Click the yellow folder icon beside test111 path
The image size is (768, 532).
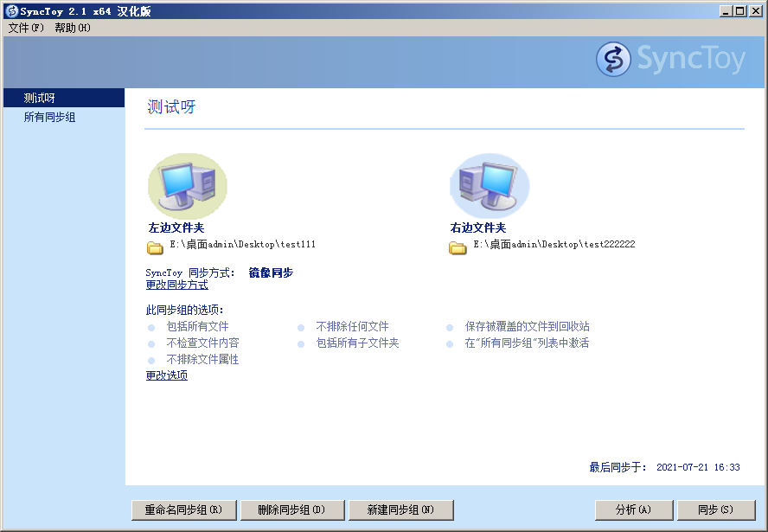click(x=156, y=248)
